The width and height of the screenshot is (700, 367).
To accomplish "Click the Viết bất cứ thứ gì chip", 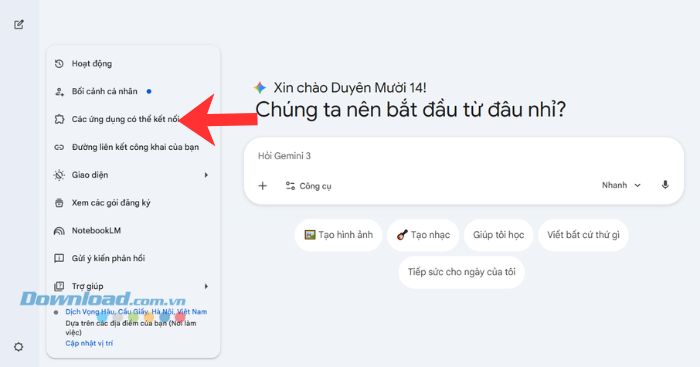I will [583, 235].
